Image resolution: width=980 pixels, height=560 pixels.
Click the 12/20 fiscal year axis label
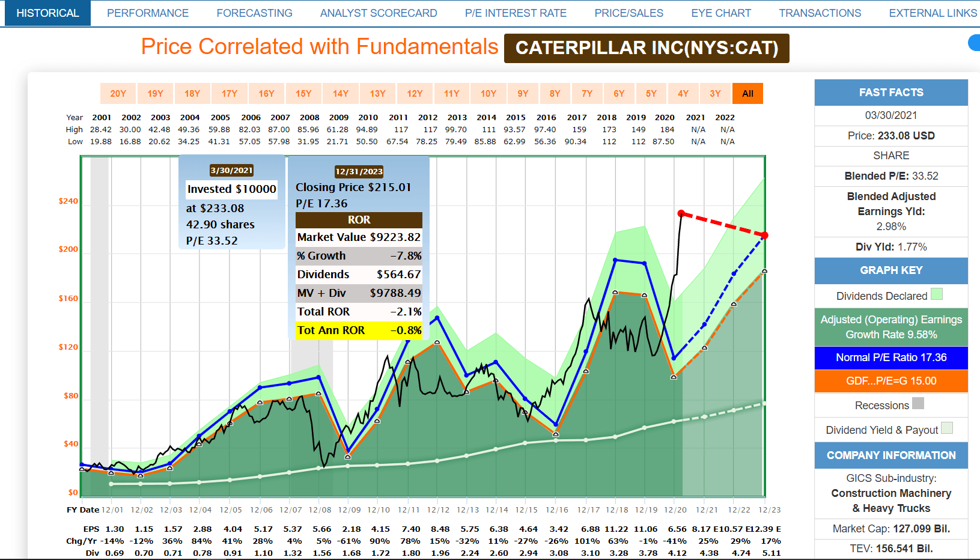point(675,510)
